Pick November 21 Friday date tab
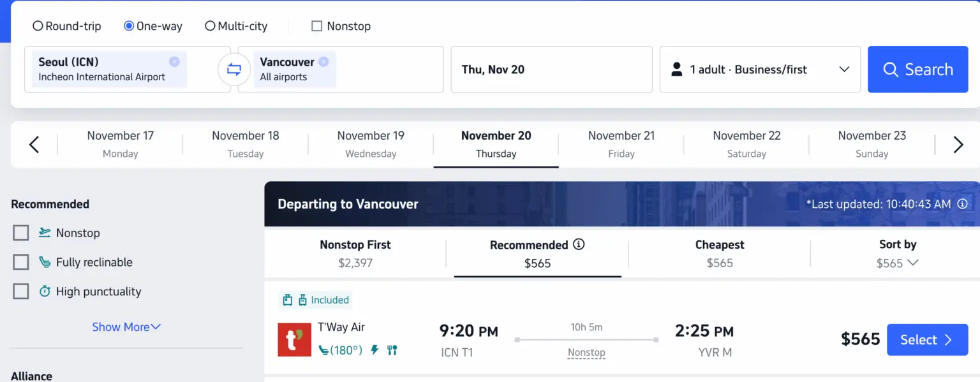Screen dimensions: 980x382 click(x=621, y=144)
